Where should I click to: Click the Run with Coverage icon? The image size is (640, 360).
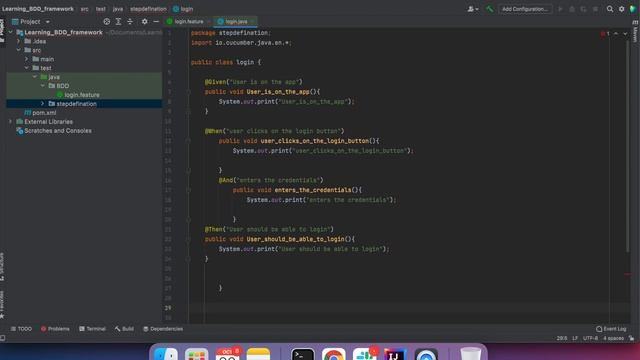[583, 9]
